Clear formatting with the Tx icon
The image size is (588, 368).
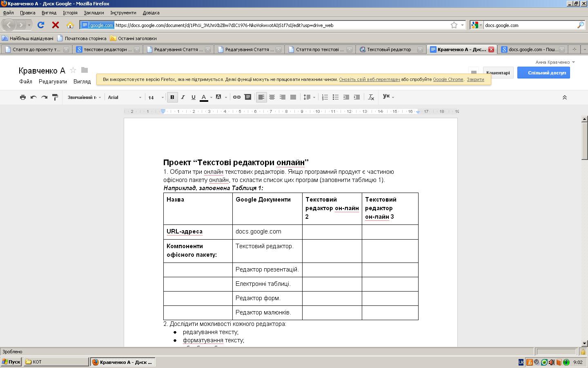371,97
